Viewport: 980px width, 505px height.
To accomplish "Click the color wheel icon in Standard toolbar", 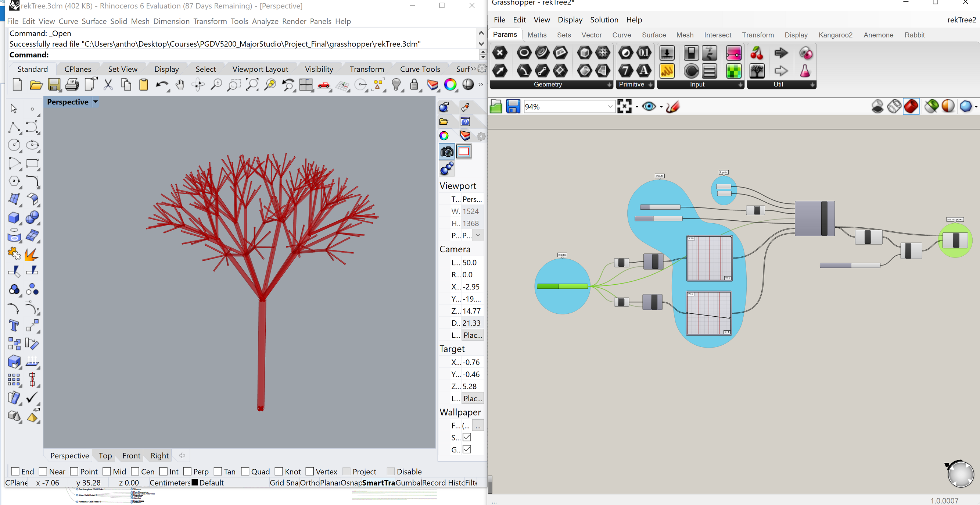I will point(450,85).
